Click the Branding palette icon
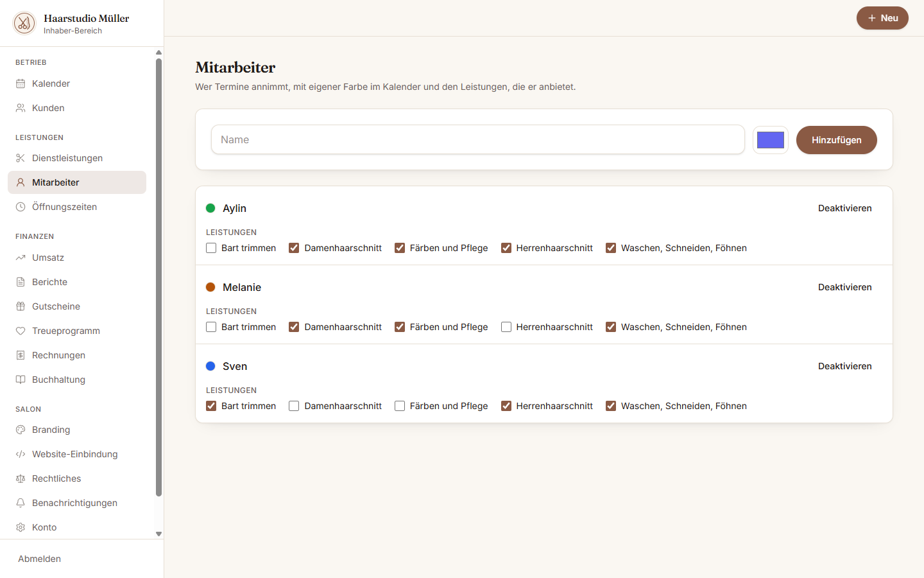Viewport: 924px width, 578px height. coord(21,430)
